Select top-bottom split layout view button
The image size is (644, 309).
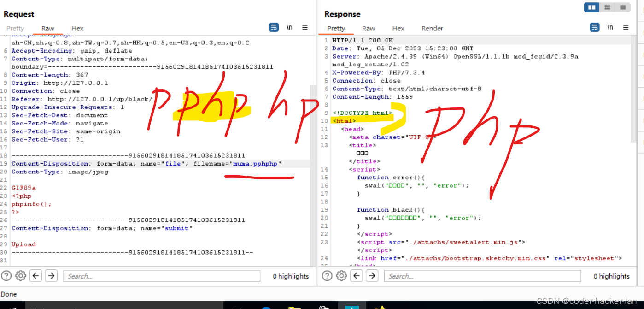tap(607, 7)
